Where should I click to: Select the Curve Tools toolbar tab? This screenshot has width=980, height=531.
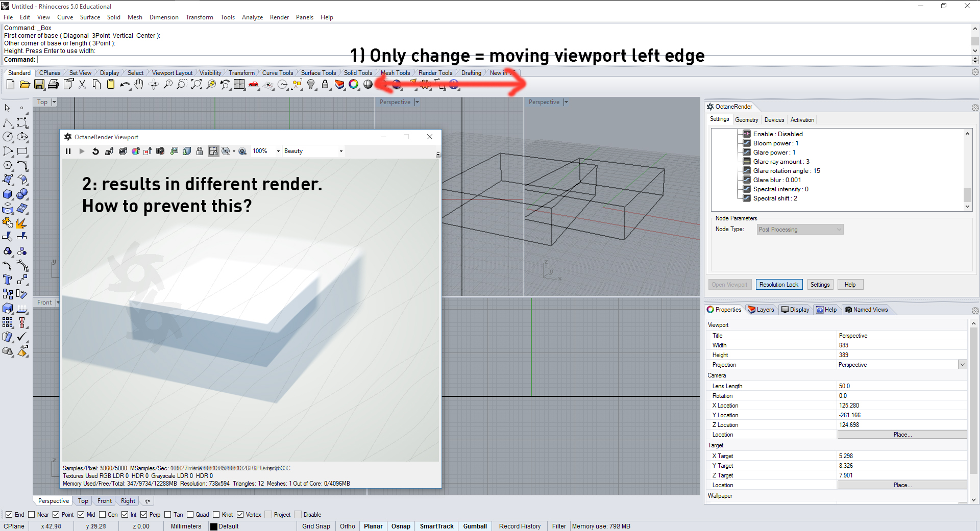(x=277, y=73)
